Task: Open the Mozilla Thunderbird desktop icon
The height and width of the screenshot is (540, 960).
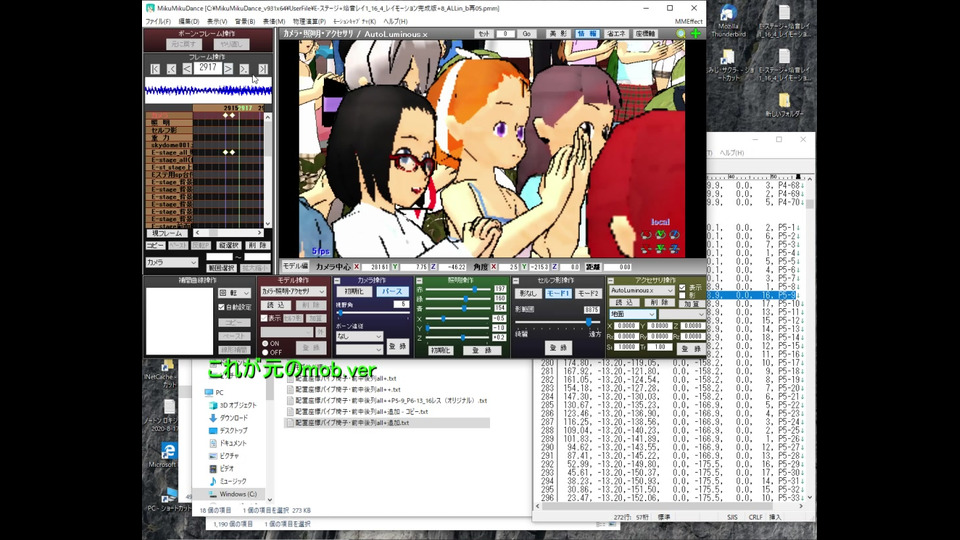Action: point(728,21)
